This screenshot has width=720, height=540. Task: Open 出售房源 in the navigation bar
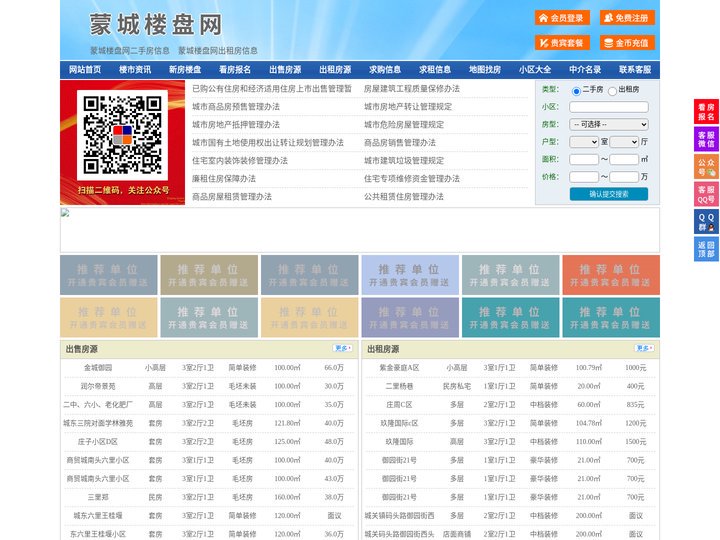coord(285,70)
